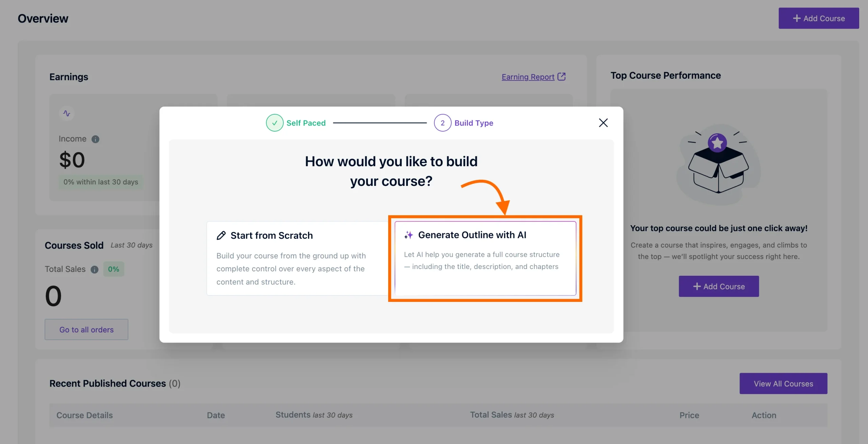Click the 0% badge next to Total Sales

113,269
